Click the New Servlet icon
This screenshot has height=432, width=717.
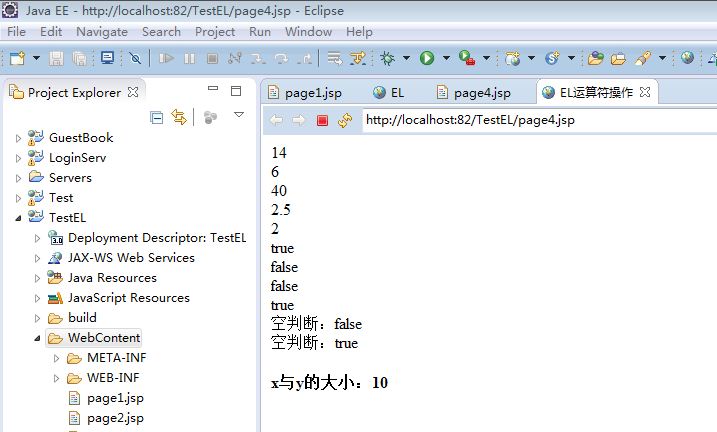tap(552, 59)
